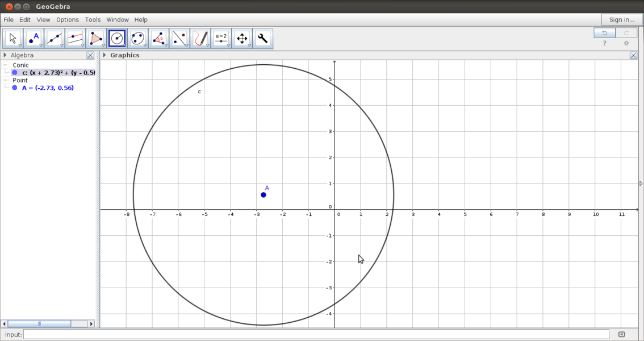Open the Tools menu
The image size is (644, 341).
tap(93, 19)
